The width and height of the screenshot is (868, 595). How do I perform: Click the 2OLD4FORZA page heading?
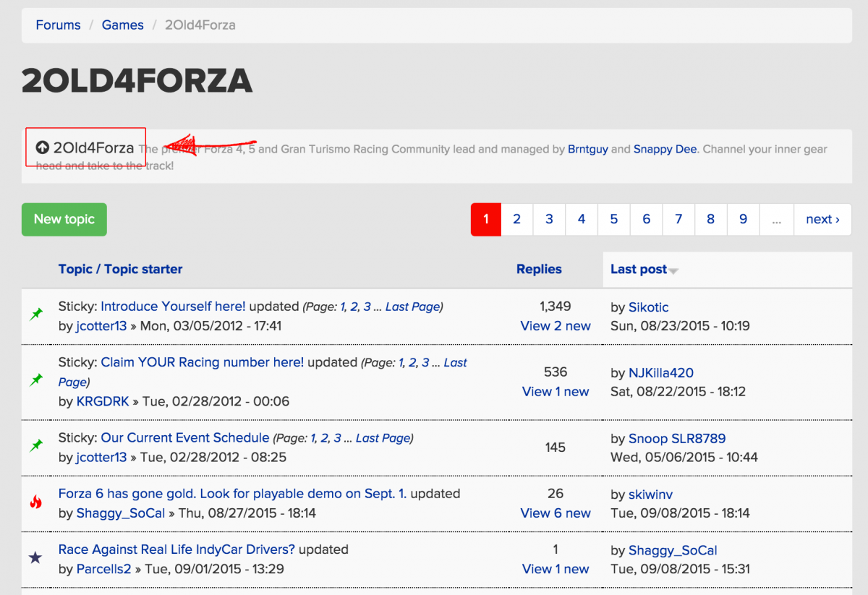137,81
